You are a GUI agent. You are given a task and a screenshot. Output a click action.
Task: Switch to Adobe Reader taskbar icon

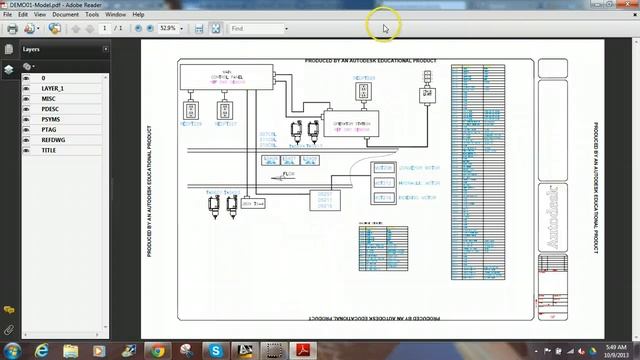(303, 351)
